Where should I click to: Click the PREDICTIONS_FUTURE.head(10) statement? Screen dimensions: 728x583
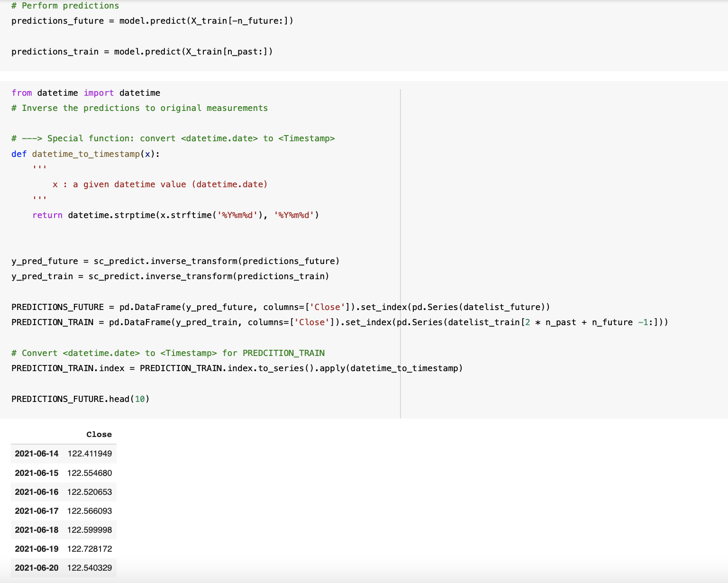click(80, 399)
